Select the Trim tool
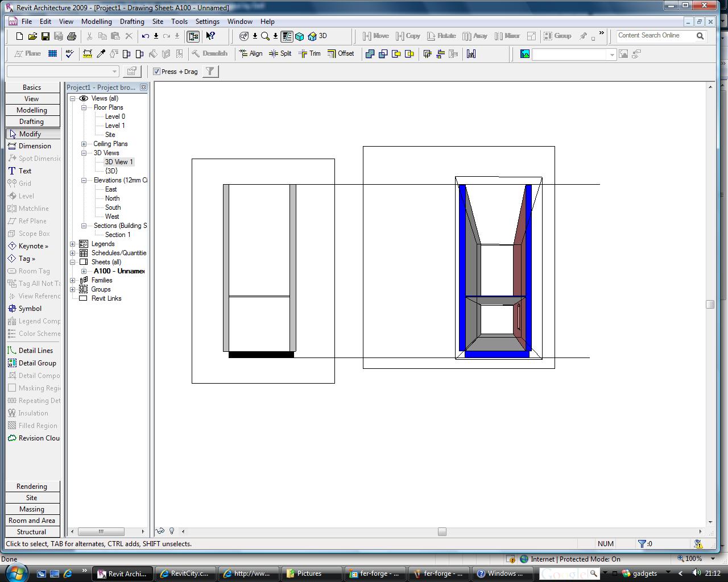The image size is (728, 582). coord(310,53)
